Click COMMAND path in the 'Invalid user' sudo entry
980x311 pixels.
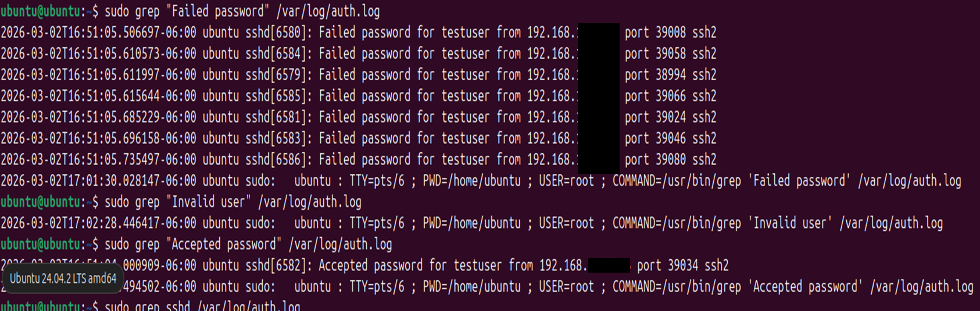[677, 223]
